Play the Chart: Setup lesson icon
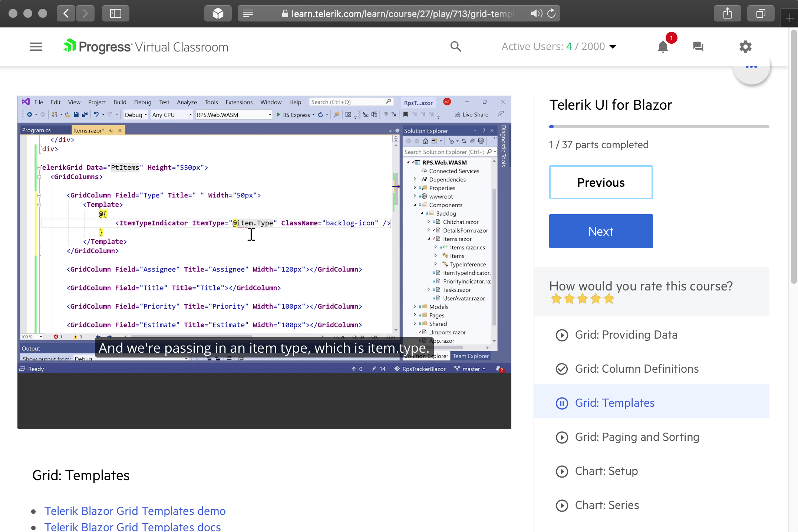Viewport: 798px width, 532px height. pyautogui.click(x=562, y=471)
